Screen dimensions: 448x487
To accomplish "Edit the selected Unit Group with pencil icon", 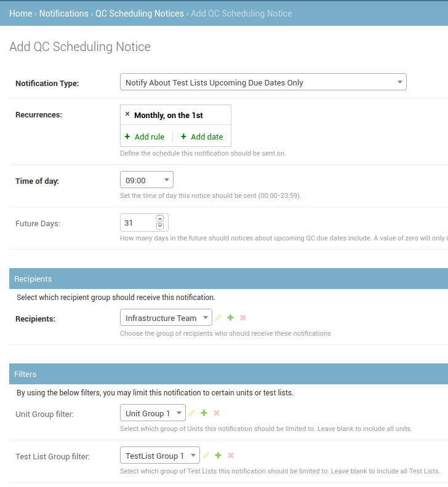I will 191,413.
